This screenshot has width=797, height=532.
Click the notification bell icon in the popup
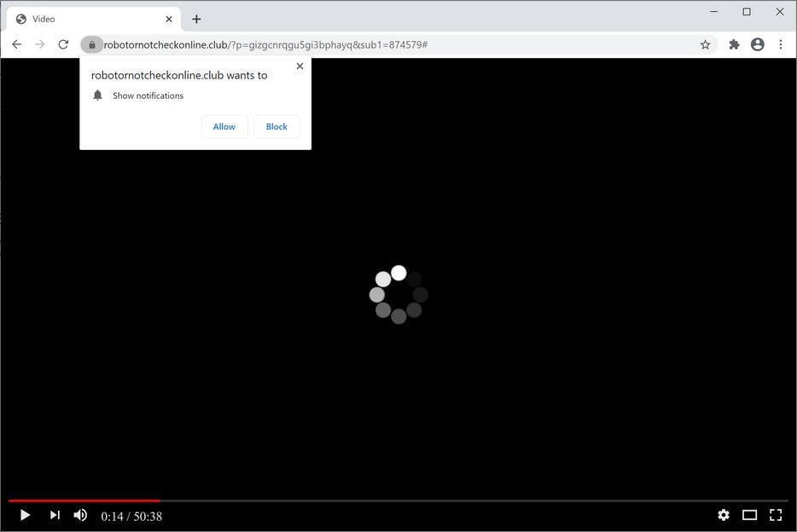(97, 95)
